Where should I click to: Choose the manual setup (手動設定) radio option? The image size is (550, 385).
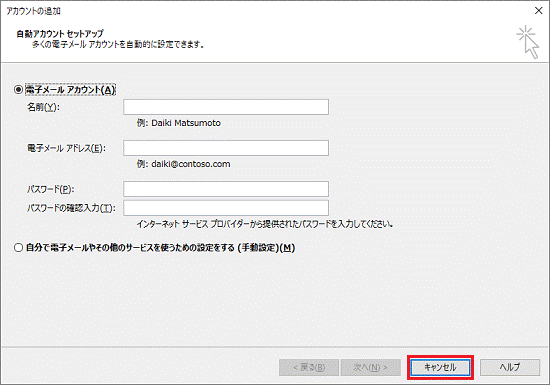pyautogui.click(x=18, y=248)
